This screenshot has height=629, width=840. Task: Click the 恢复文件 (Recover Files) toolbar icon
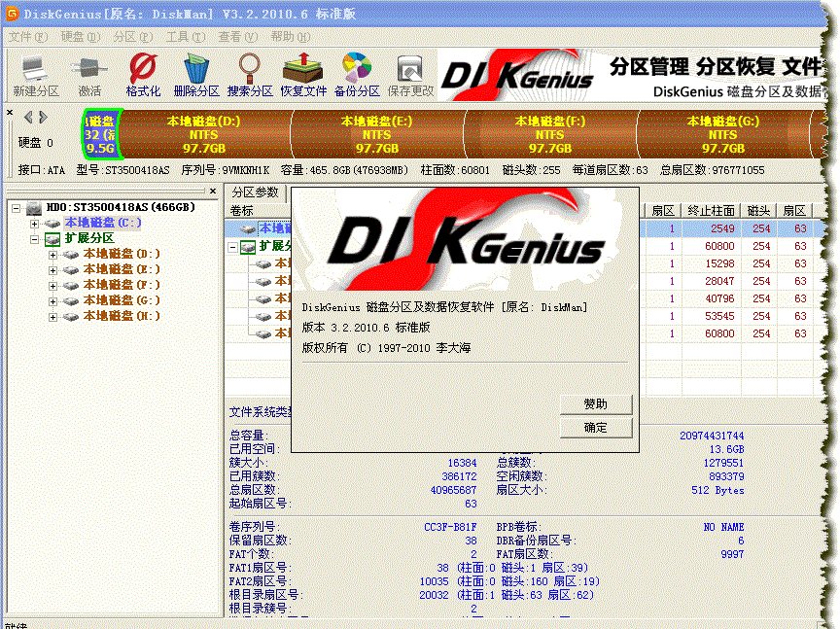click(303, 76)
